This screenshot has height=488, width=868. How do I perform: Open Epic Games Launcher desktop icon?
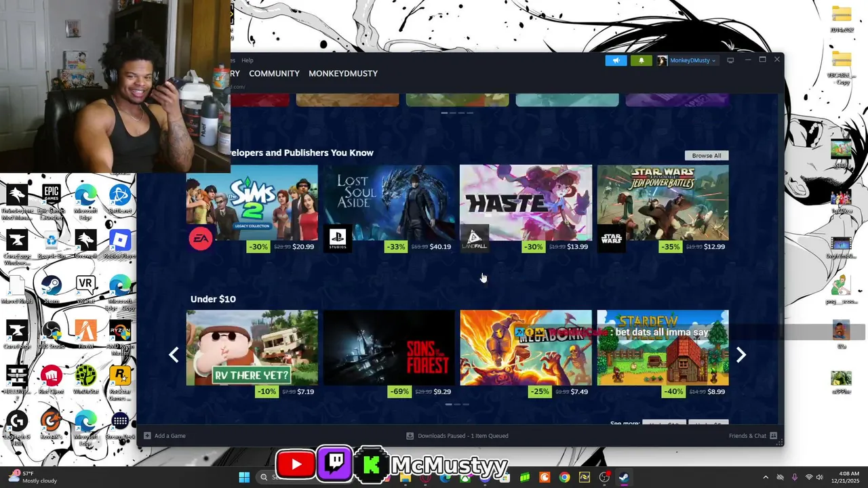[x=52, y=202]
